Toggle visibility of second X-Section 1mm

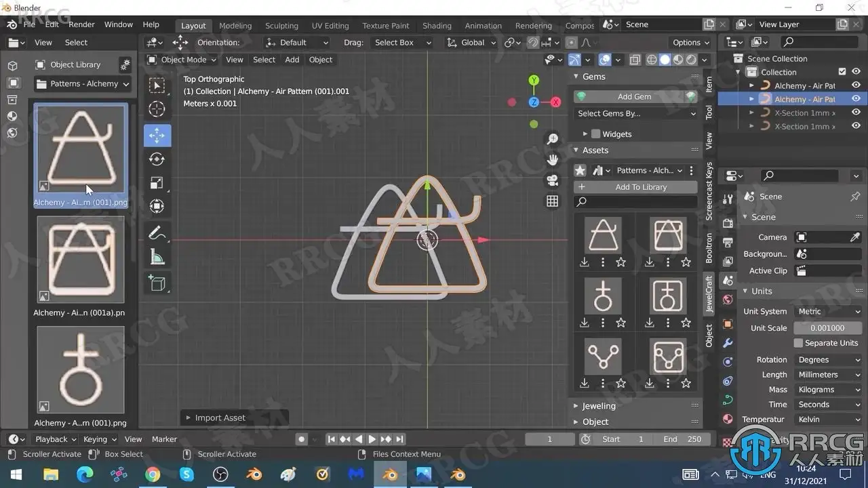pyautogui.click(x=856, y=126)
